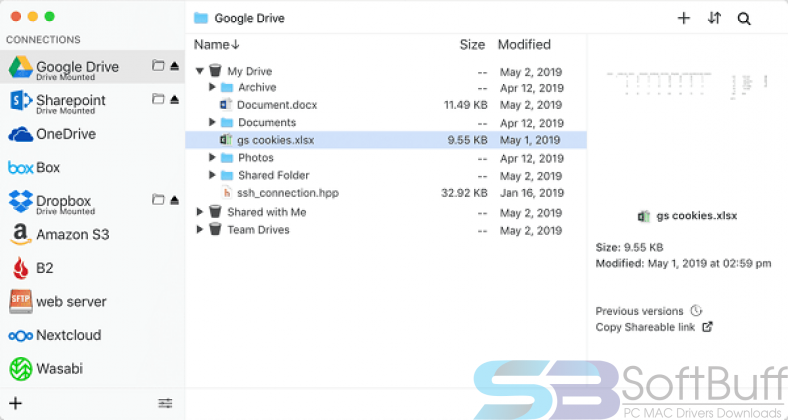Select the Google Drive connection
This screenshot has width=788, height=420.
92,67
